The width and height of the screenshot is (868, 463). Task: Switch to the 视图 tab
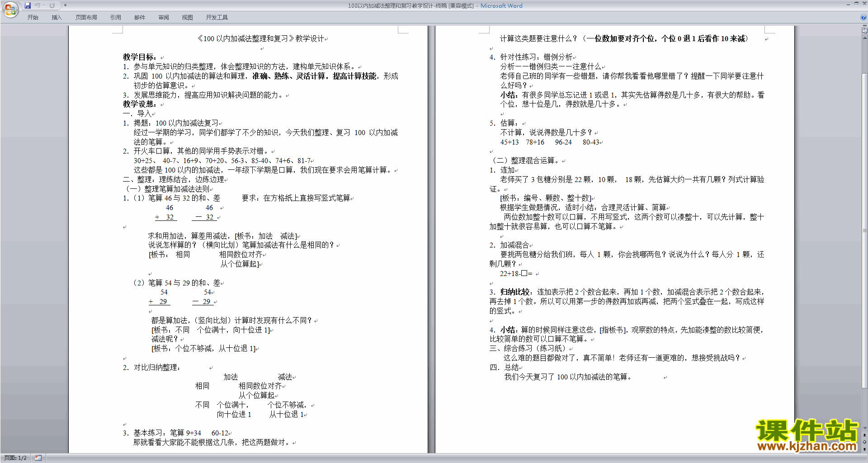click(x=188, y=17)
